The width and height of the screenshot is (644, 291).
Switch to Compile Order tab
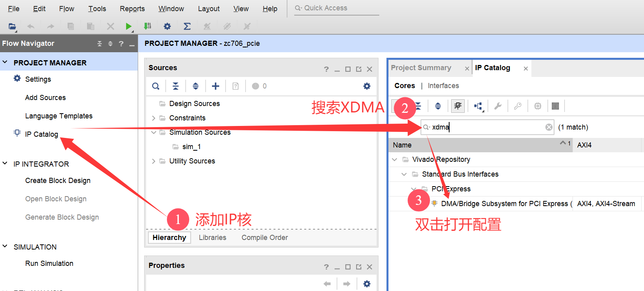pos(265,238)
